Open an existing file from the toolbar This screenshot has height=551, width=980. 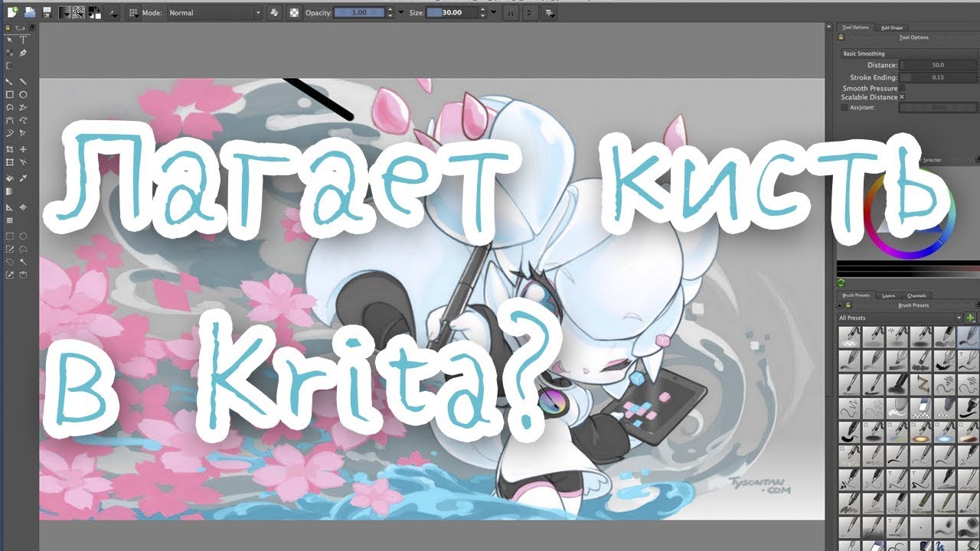[30, 12]
